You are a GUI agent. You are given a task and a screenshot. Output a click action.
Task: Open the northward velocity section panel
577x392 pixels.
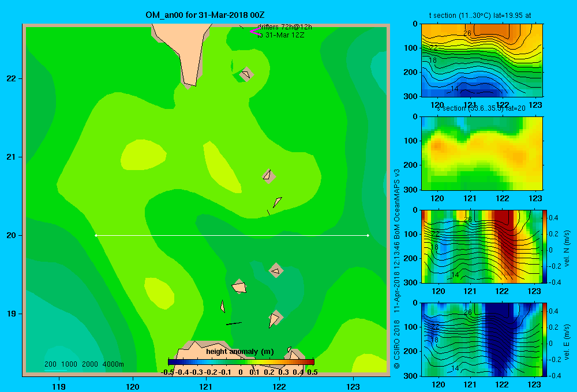pos(482,246)
